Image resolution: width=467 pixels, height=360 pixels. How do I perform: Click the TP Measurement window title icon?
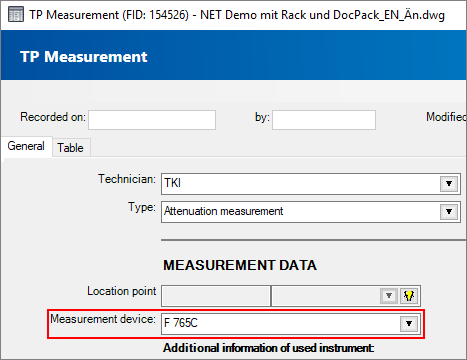click(x=16, y=15)
